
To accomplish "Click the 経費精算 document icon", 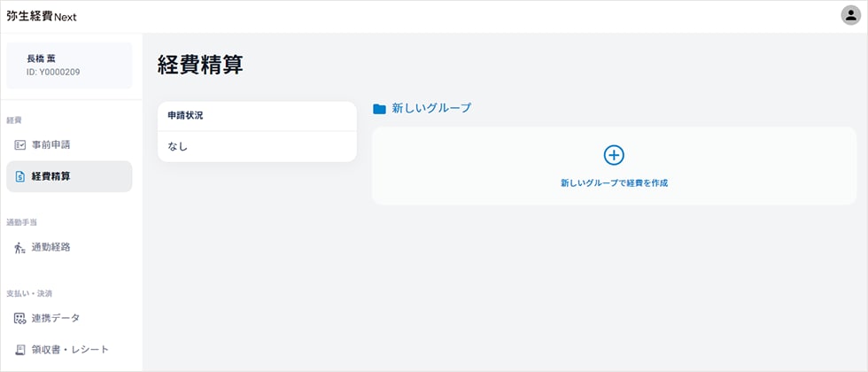I will click(x=20, y=176).
